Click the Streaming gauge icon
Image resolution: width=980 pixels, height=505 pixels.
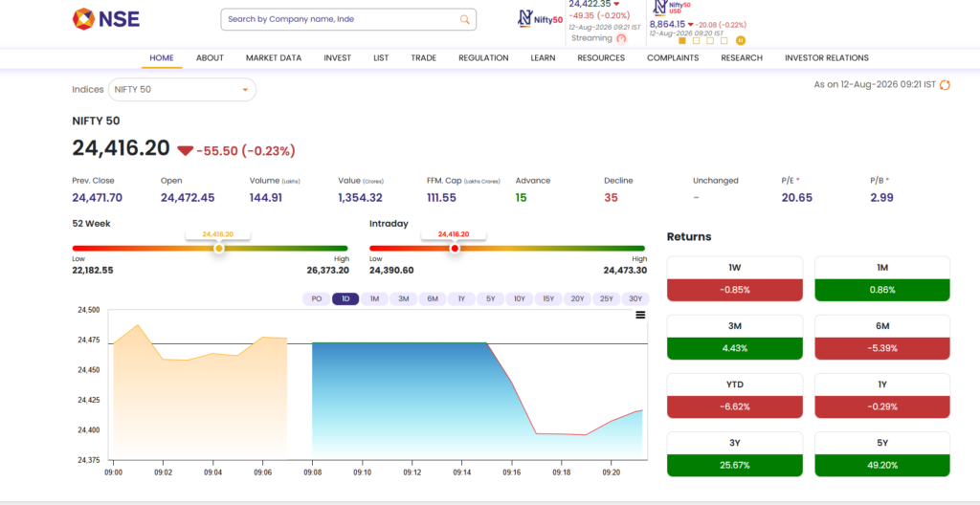pos(620,39)
